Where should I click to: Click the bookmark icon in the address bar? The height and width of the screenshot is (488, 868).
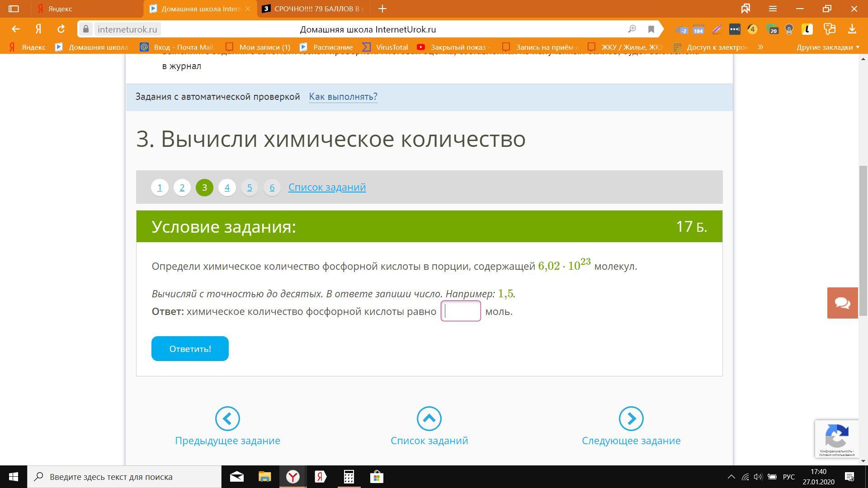tap(651, 29)
